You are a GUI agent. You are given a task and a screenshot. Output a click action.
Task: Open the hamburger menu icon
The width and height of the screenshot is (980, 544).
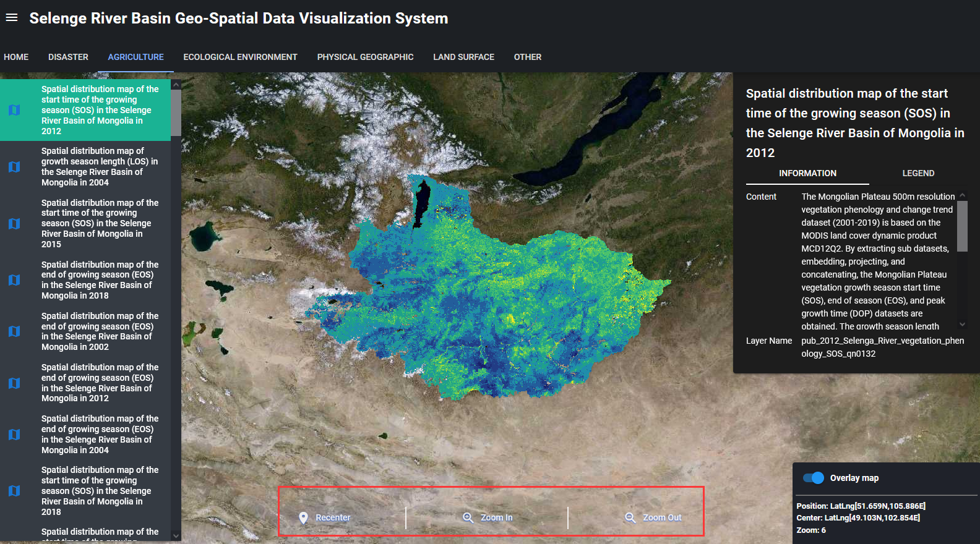[11, 17]
